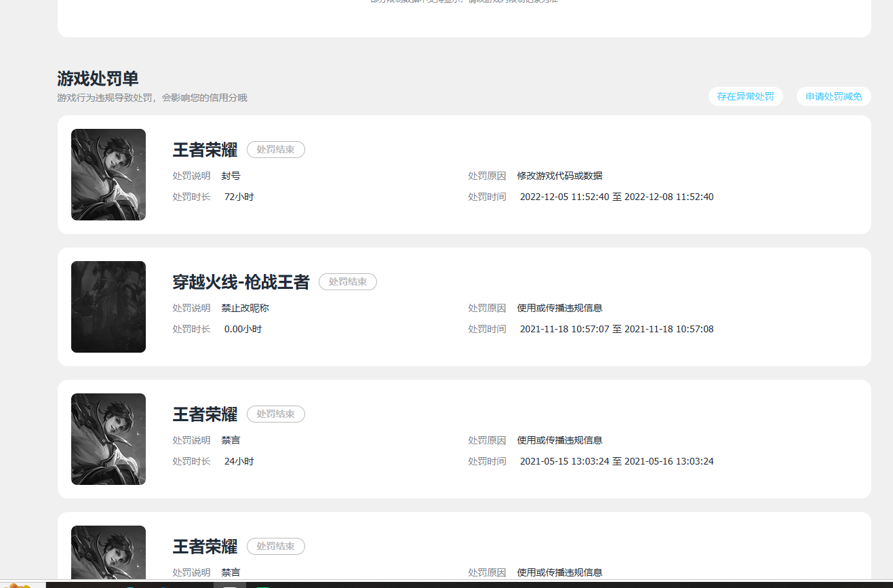The height and width of the screenshot is (588, 893).
Task: Click the 处罚说明 label beside 禁止改昵称
Action: point(191,308)
